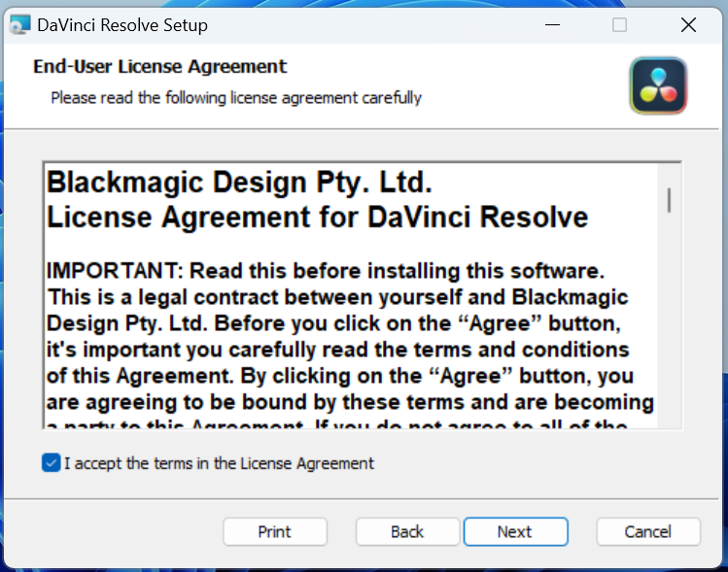The height and width of the screenshot is (572, 728).
Task: Click the "Blackmagic Design Pty. Ltd." heading line
Action: pos(239,183)
